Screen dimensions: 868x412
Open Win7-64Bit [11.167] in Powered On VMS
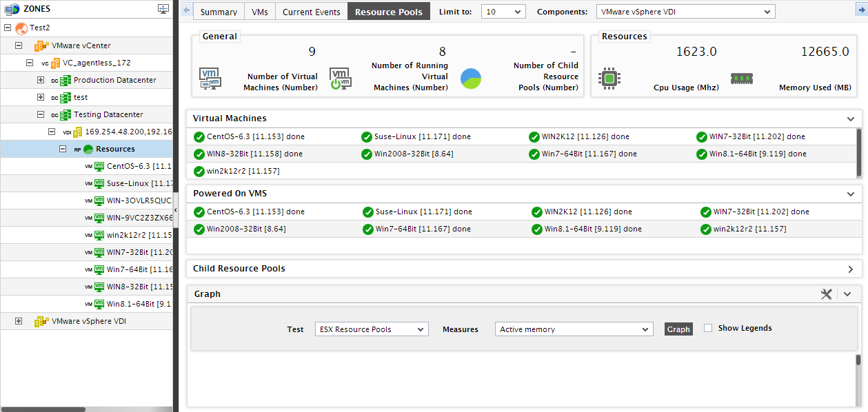423,229
